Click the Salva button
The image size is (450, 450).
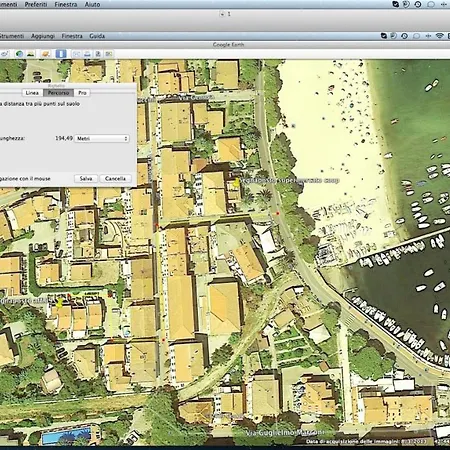[86, 179]
